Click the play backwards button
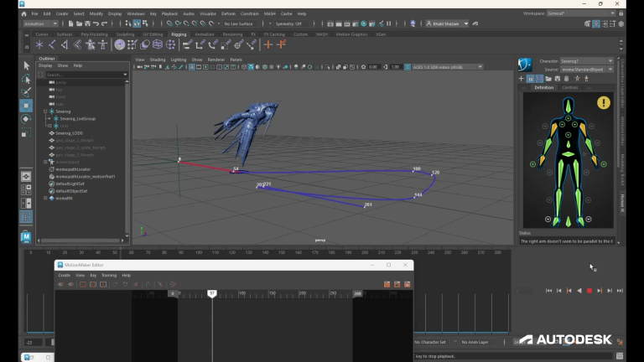 click(x=579, y=291)
